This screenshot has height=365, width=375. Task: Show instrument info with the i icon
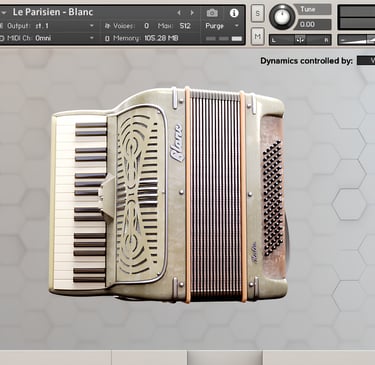(234, 13)
